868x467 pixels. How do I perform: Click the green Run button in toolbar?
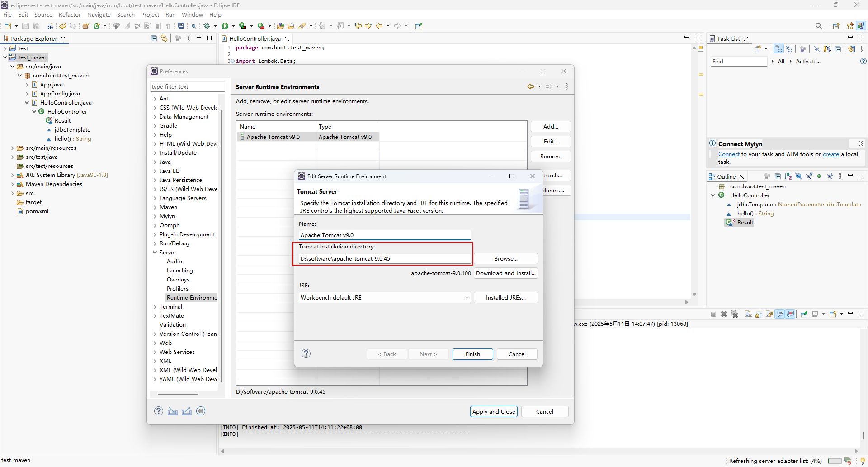225,26
